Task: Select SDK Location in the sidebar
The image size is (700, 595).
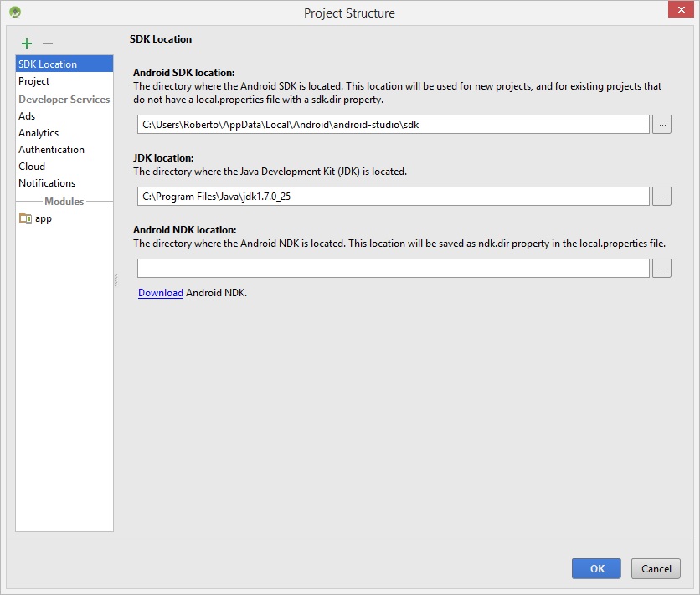Action: [48, 64]
